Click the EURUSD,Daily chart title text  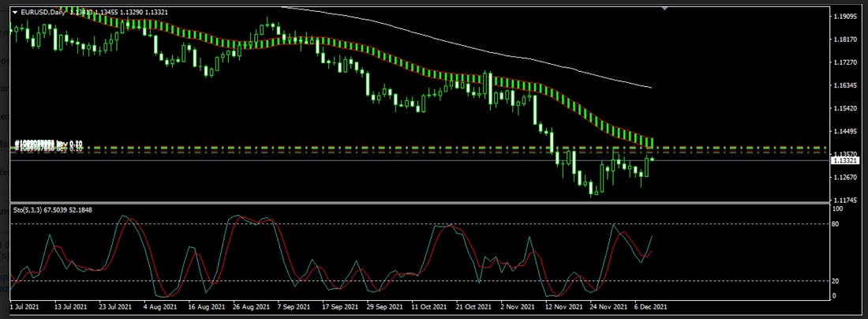tap(43, 12)
